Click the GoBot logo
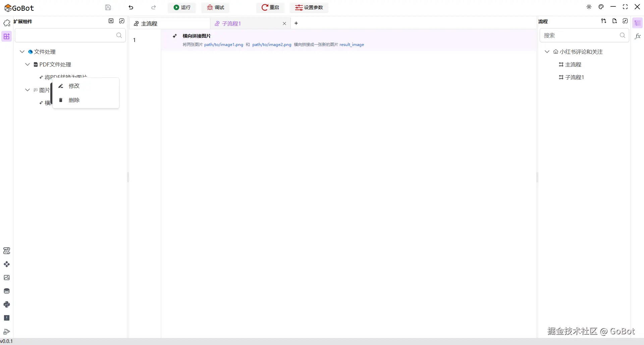The width and height of the screenshot is (644, 345). [19, 8]
